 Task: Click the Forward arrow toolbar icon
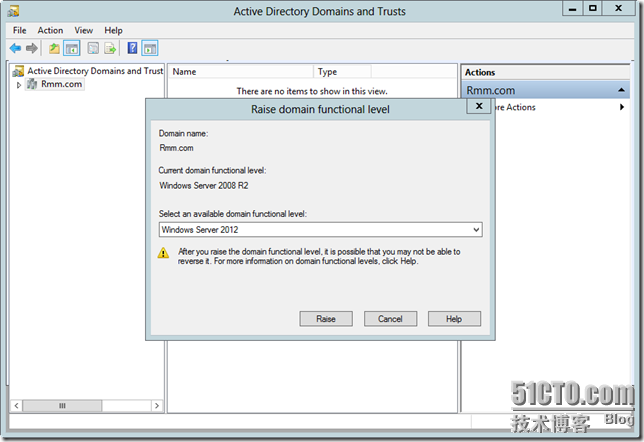tap(32, 48)
